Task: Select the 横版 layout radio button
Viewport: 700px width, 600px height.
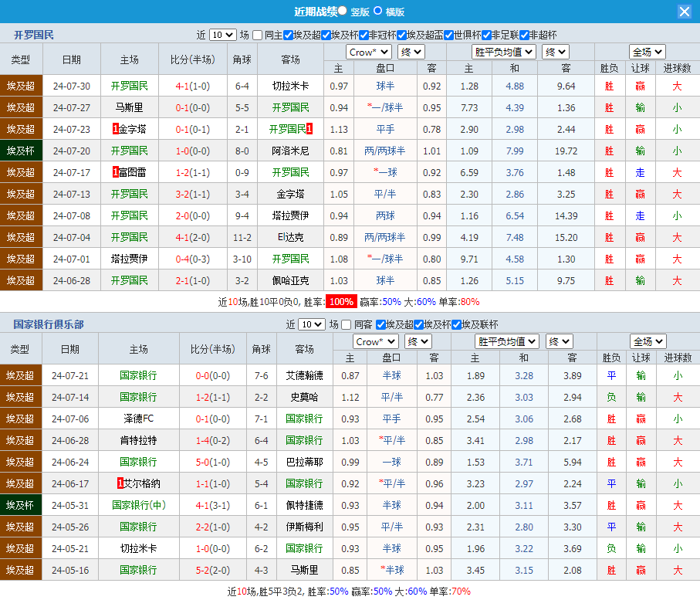Action: [x=377, y=11]
